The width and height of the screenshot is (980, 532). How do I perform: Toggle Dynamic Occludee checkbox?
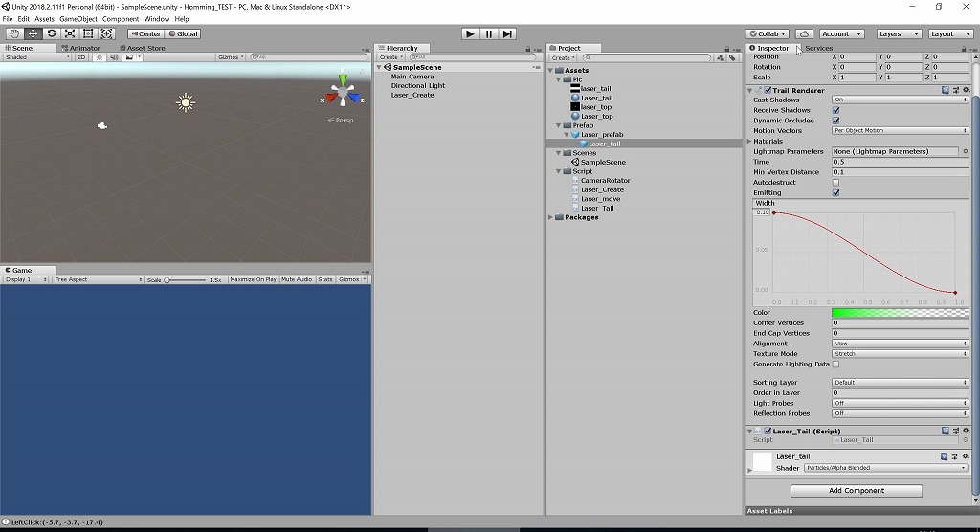click(835, 120)
